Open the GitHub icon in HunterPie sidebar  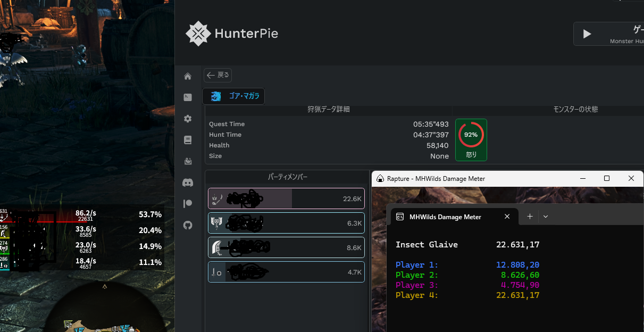188,225
